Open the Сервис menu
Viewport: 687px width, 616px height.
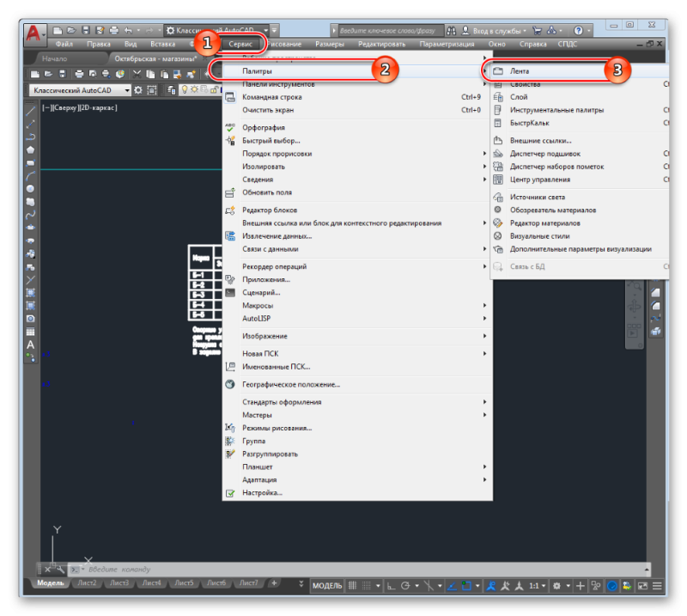pos(240,44)
